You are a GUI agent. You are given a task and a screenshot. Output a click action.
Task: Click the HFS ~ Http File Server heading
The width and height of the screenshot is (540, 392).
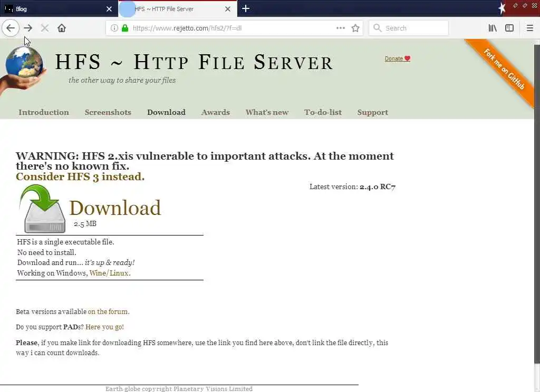194,62
